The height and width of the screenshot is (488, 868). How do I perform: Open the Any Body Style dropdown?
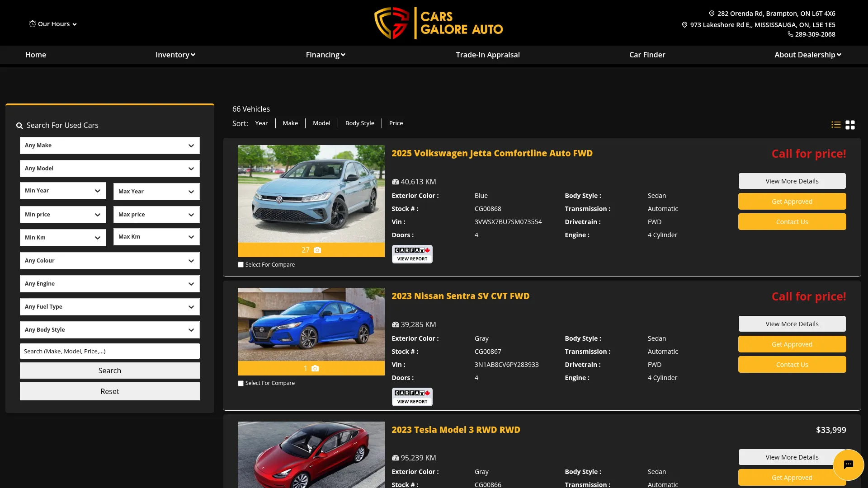coord(110,330)
